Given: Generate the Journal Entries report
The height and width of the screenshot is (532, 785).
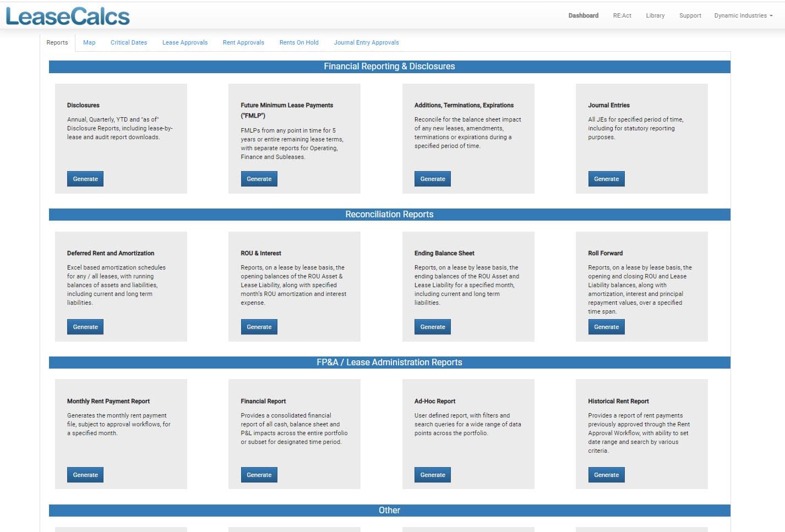Looking at the screenshot, I should click(606, 179).
